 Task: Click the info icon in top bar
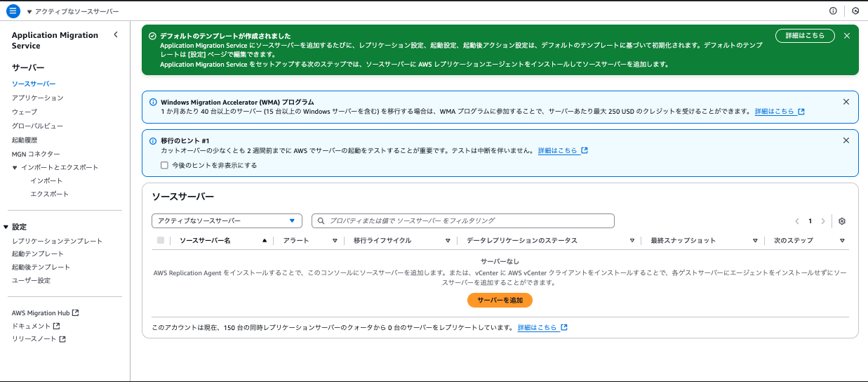point(833,11)
